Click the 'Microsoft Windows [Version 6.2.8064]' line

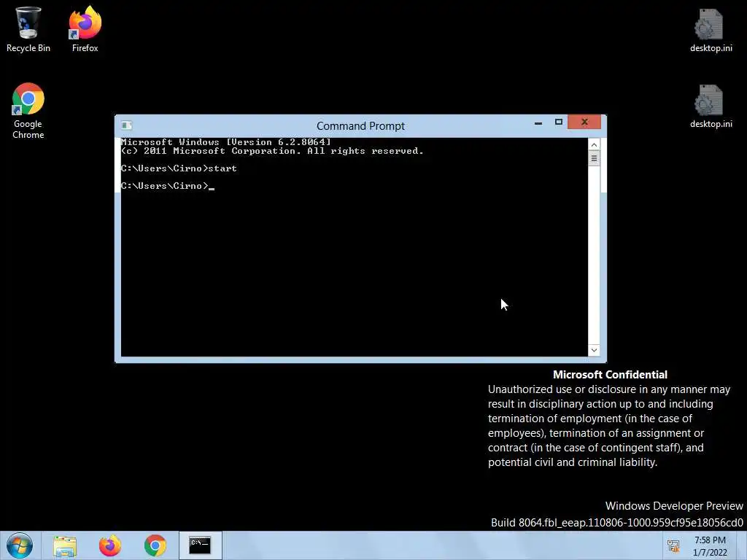pyautogui.click(x=226, y=142)
